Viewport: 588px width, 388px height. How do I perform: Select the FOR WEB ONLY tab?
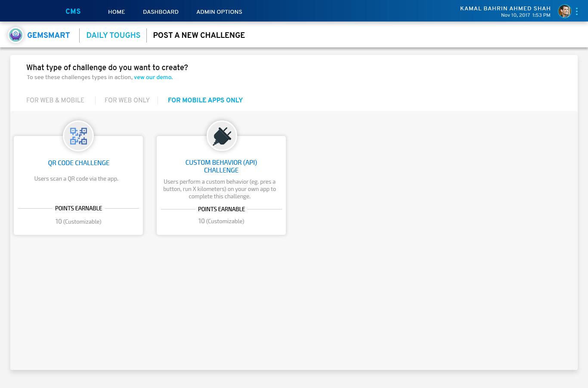point(127,100)
